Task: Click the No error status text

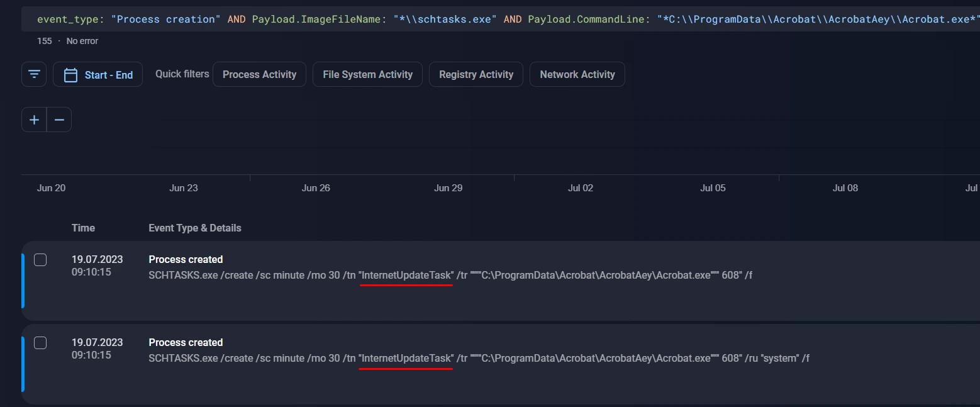Action: click(82, 41)
